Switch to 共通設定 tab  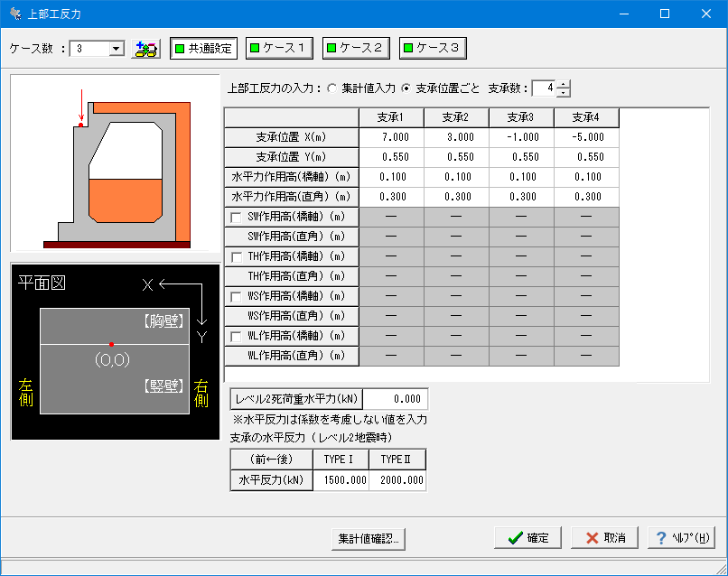(x=204, y=48)
